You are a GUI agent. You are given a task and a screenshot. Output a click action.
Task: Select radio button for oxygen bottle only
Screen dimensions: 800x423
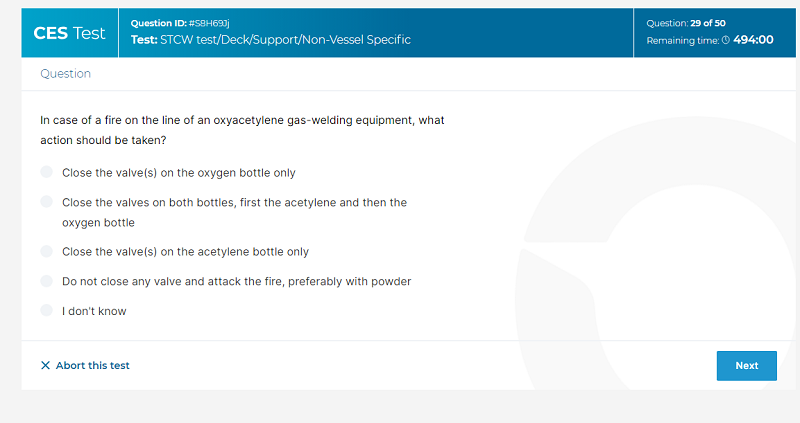(x=46, y=172)
